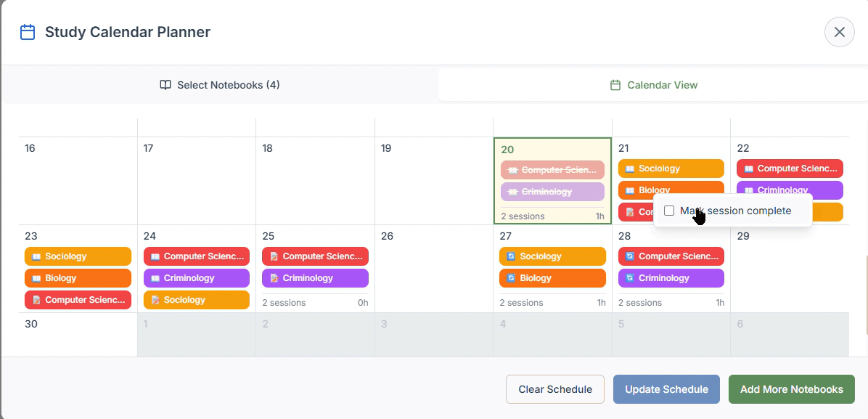
Task: Click the notebook icon on Criminology pill for day 24
Action: [x=154, y=277]
